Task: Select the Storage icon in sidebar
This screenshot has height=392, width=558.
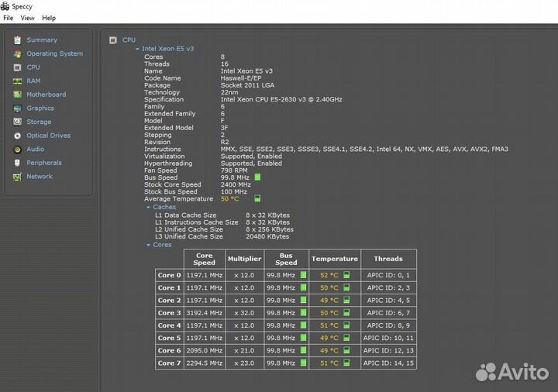Action: pos(18,122)
